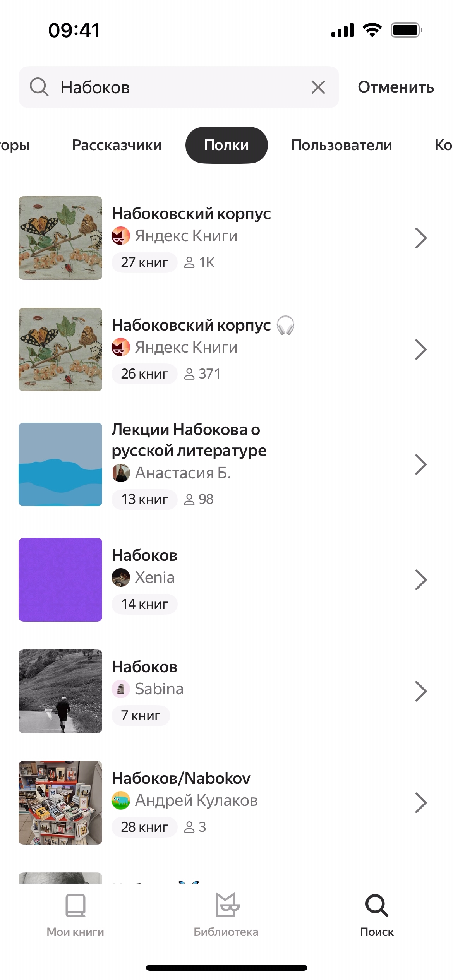Select the active Полки tab
This screenshot has height=980, width=453.
coord(226,145)
